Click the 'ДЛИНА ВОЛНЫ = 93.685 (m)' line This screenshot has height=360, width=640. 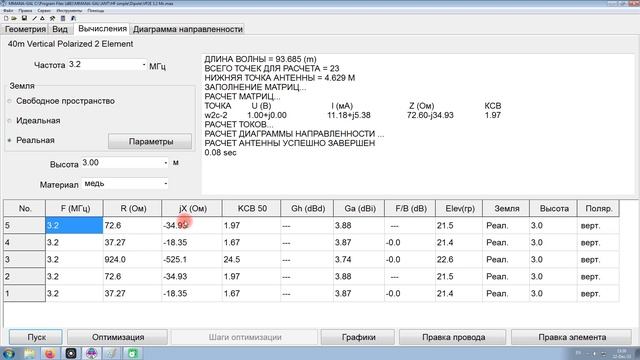pos(260,59)
